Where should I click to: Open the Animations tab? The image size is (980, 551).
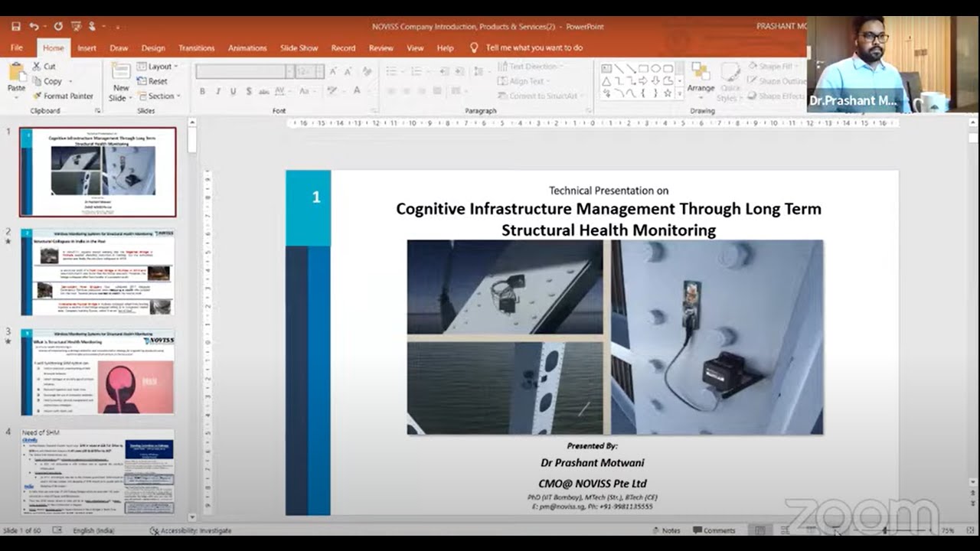point(247,47)
